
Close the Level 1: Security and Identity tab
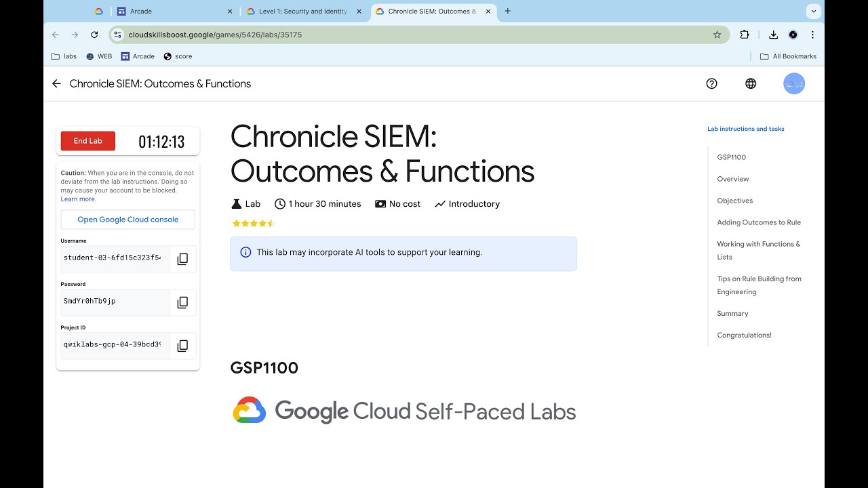click(x=359, y=12)
